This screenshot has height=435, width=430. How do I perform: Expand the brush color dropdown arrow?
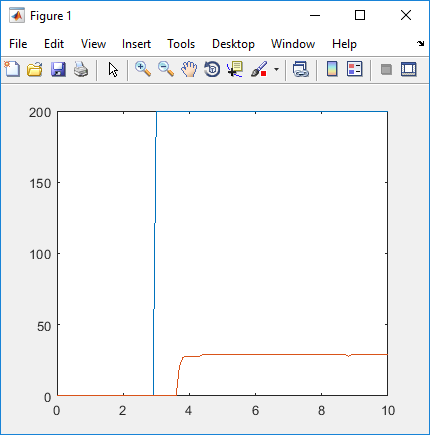(x=276, y=69)
